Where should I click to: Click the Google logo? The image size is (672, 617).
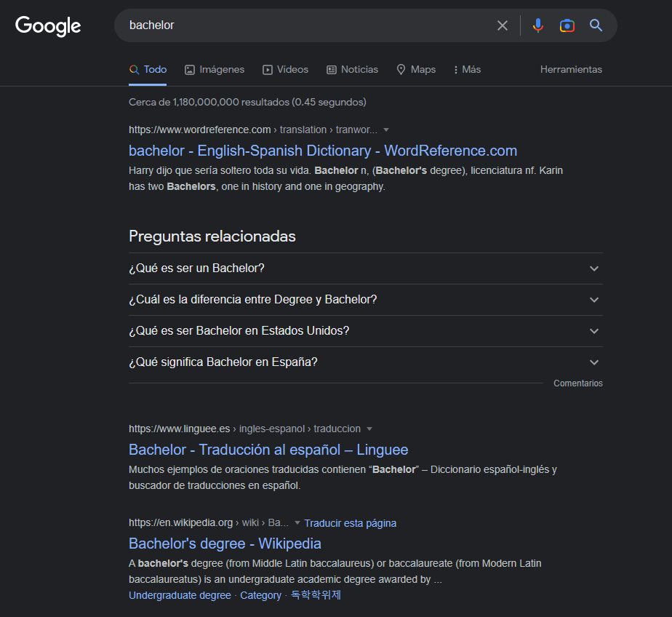[48, 26]
